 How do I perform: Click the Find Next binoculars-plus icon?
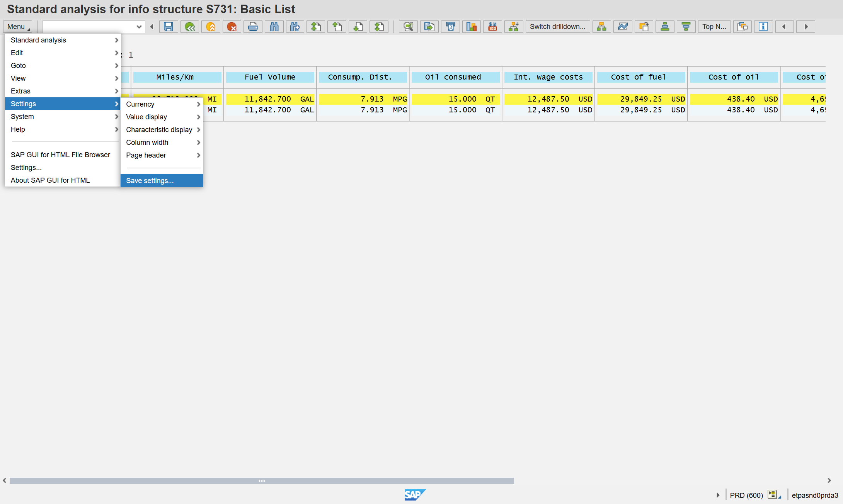coord(295,27)
